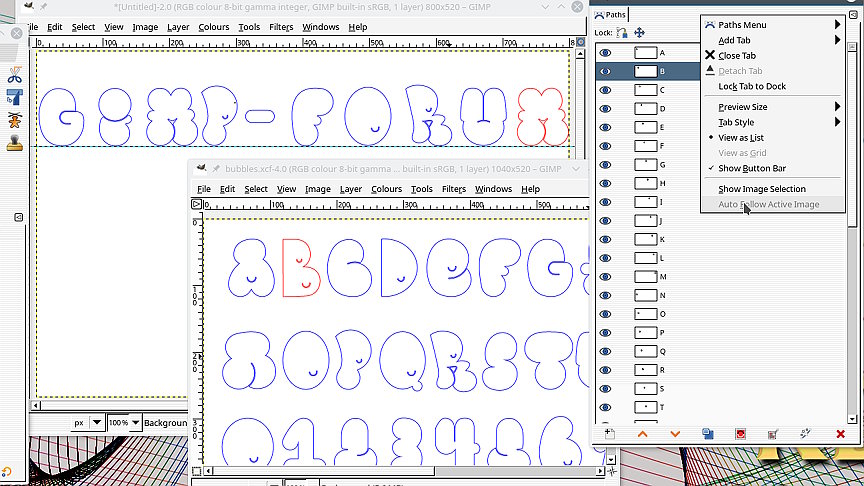
Task: Select View as List option
Action: (740, 138)
